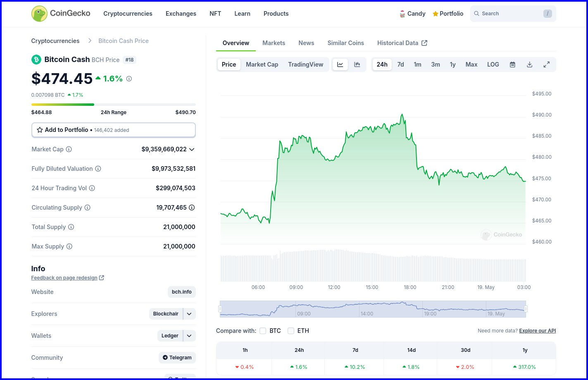Enable ETH comparison checkbox
Image resolution: width=588 pixels, height=380 pixels.
(291, 331)
